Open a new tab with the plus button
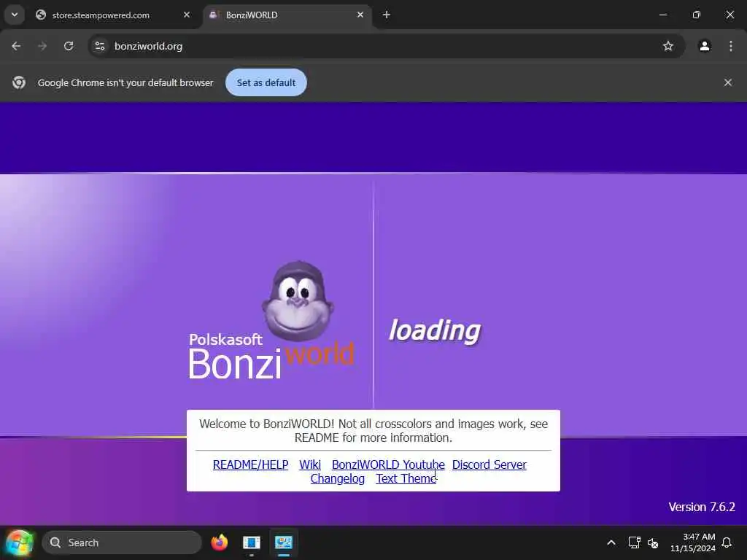The height and width of the screenshot is (560, 747). (x=387, y=15)
